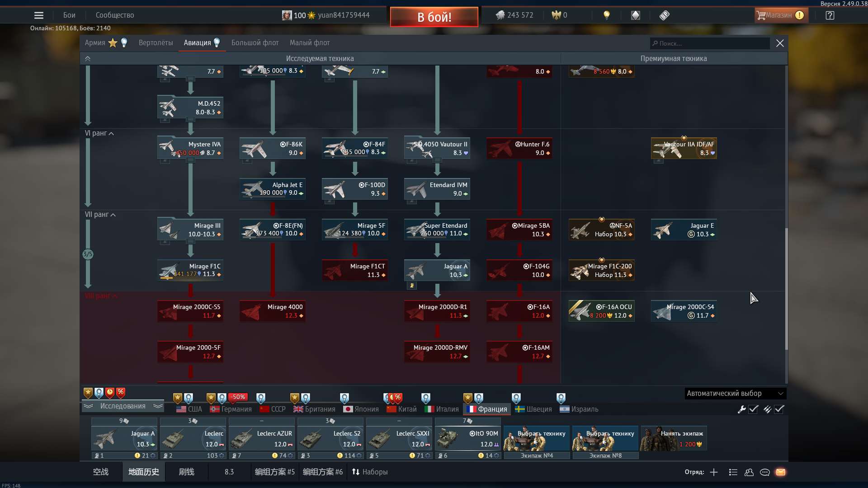Open the main hamburger menu
Screen dimensions: 868x488
point(39,15)
